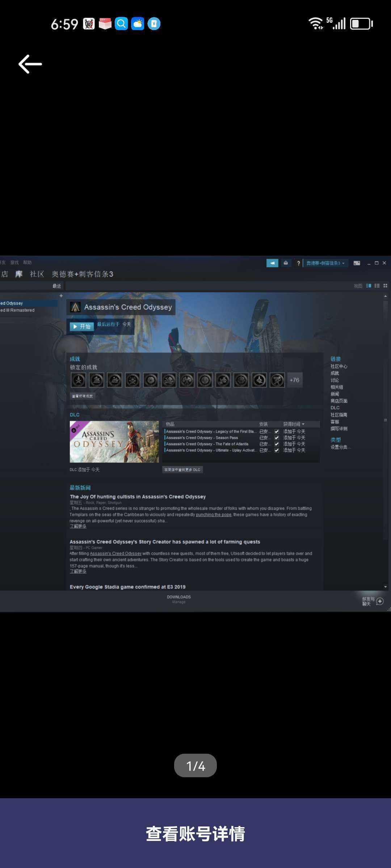
Task: Click DOWNLOADS Manage at the bottom
Action: (179, 599)
